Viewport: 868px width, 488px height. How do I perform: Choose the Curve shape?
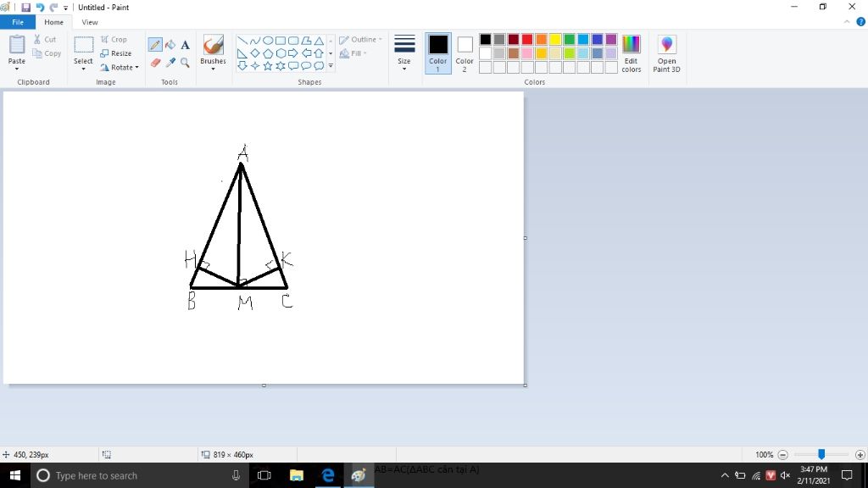coord(254,41)
